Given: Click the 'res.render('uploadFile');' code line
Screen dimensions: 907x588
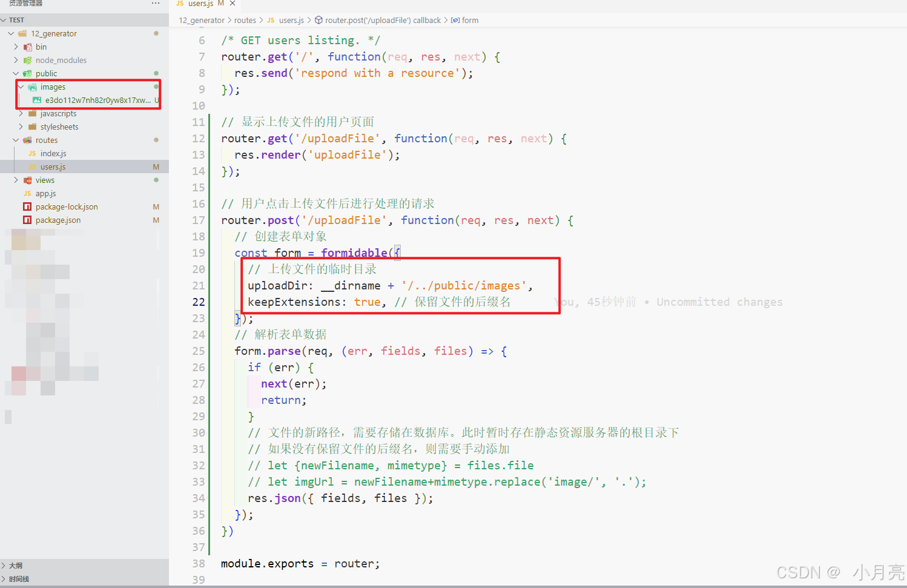Looking at the screenshot, I should click(x=317, y=154).
